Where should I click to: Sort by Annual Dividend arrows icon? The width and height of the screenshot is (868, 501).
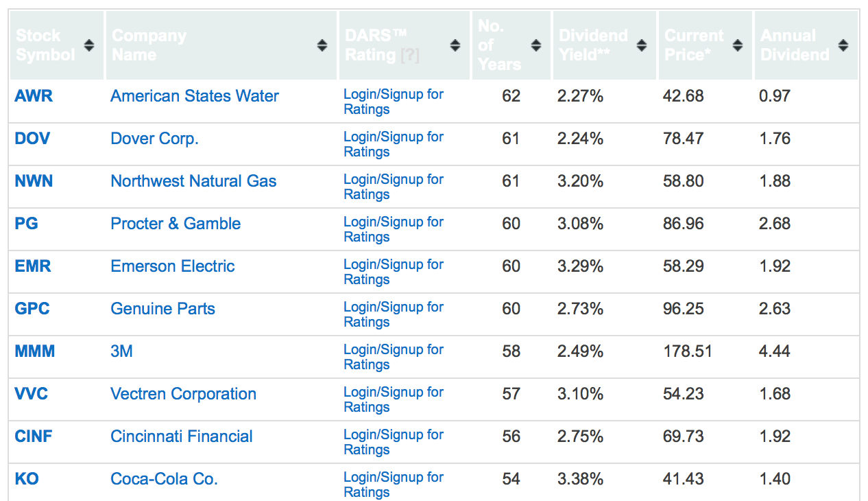(843, 45)
